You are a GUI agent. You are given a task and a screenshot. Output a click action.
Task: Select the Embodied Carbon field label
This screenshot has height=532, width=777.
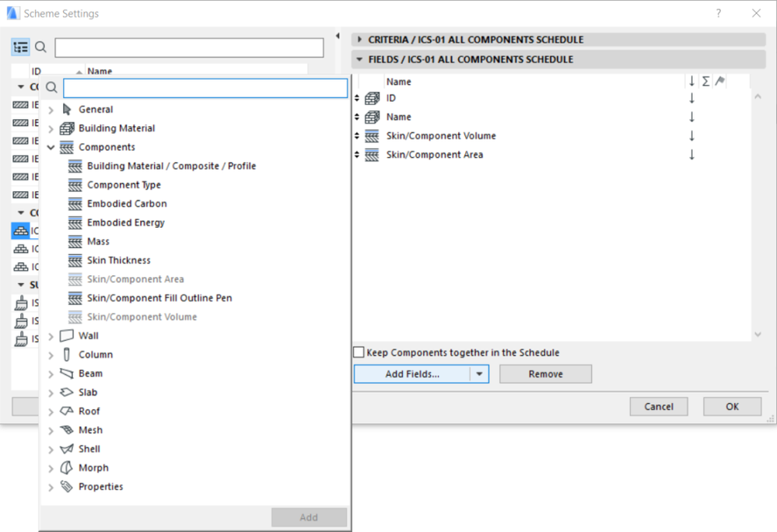(127, 204)
